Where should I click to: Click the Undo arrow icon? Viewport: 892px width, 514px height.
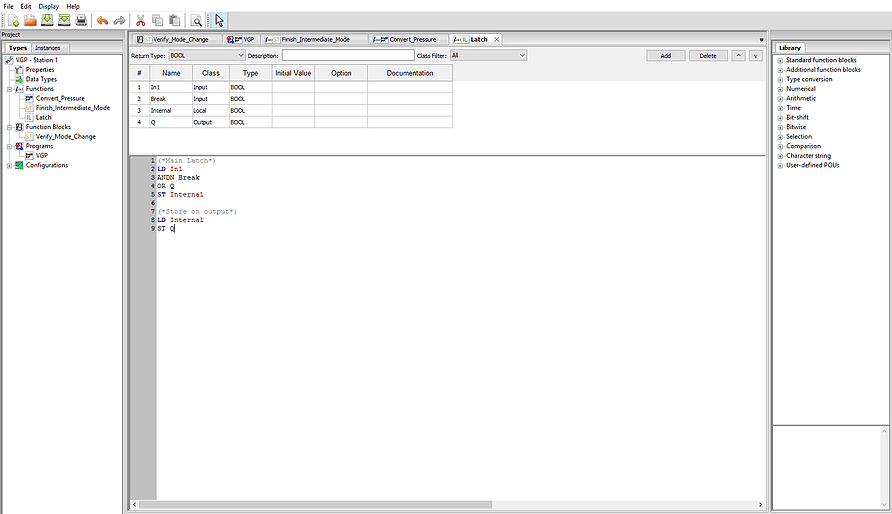[x=102, y=20]
